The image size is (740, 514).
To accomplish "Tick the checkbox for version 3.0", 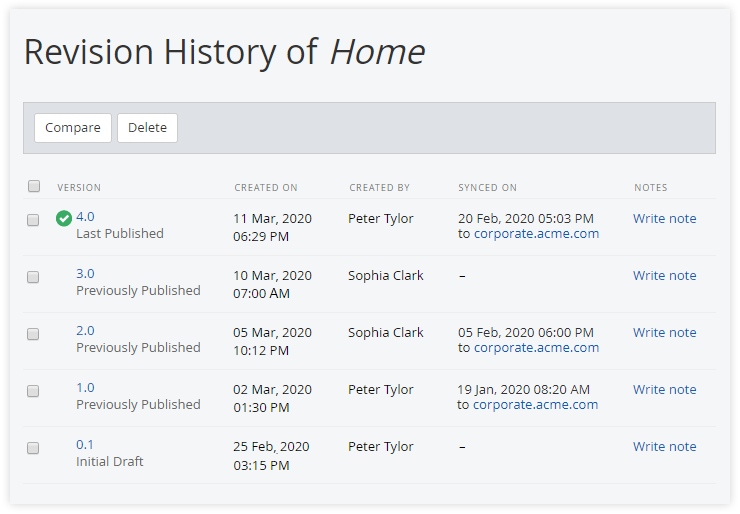I will pyautogui.click(x=33, y=277).
